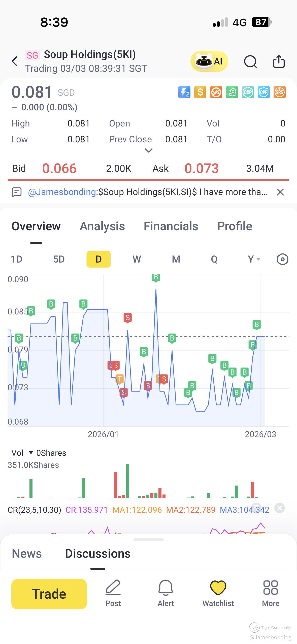Open chart settings hexagon icon
The width and height of the screenshot is (297, 644).
tap(282, 259)
